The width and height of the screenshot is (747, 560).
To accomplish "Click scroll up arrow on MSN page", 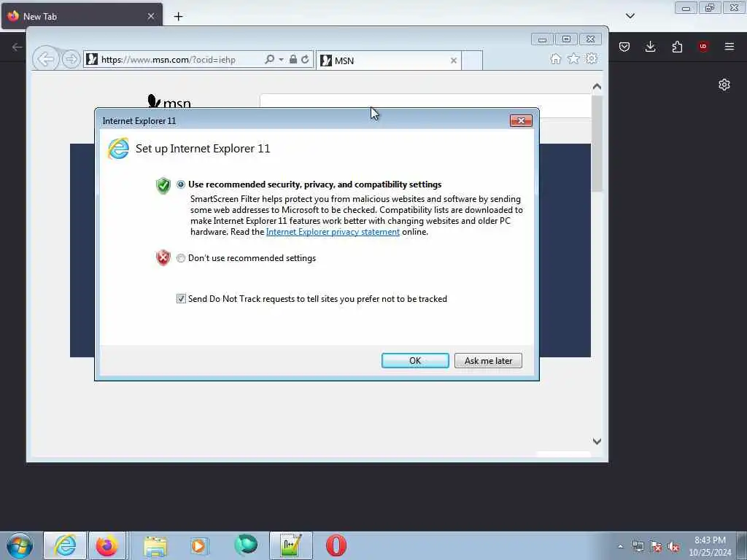I will [x=597, y=87].
